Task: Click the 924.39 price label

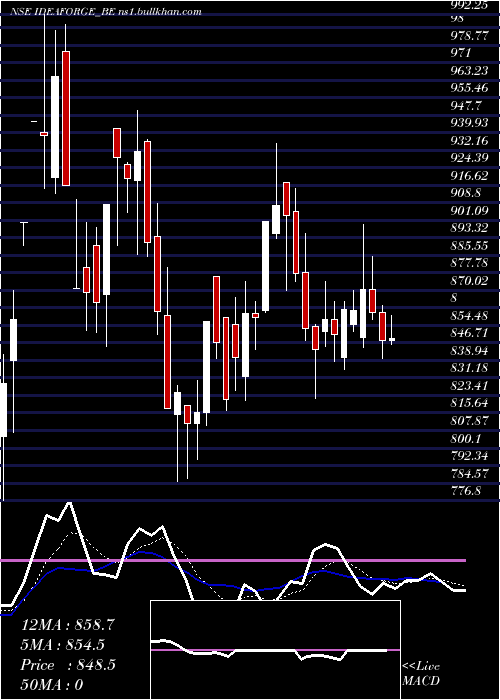Action: 470,158
